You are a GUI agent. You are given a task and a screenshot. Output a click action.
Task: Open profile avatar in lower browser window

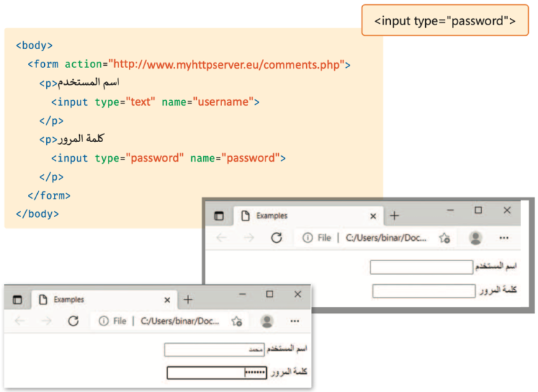click(x=267, y=321)
